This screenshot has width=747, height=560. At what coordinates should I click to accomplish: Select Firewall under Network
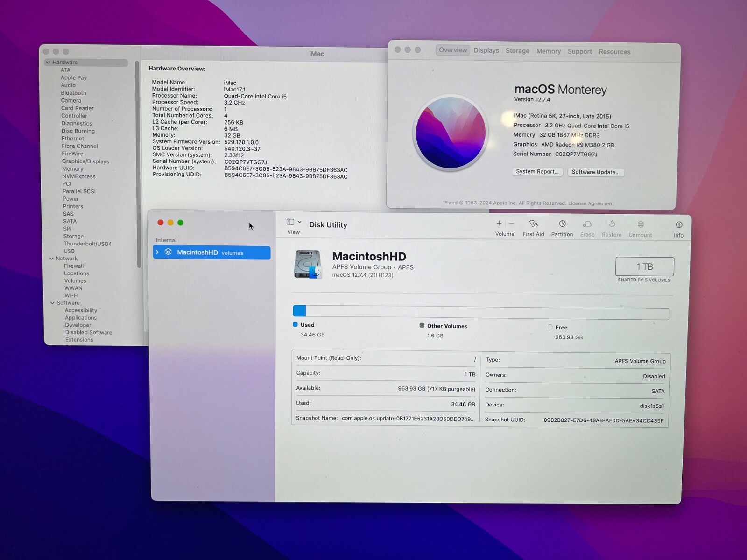pos(74,266)
